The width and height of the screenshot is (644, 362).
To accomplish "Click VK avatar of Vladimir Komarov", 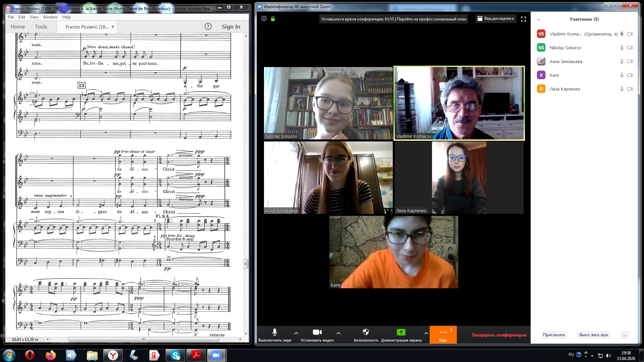I will point(541,34).
